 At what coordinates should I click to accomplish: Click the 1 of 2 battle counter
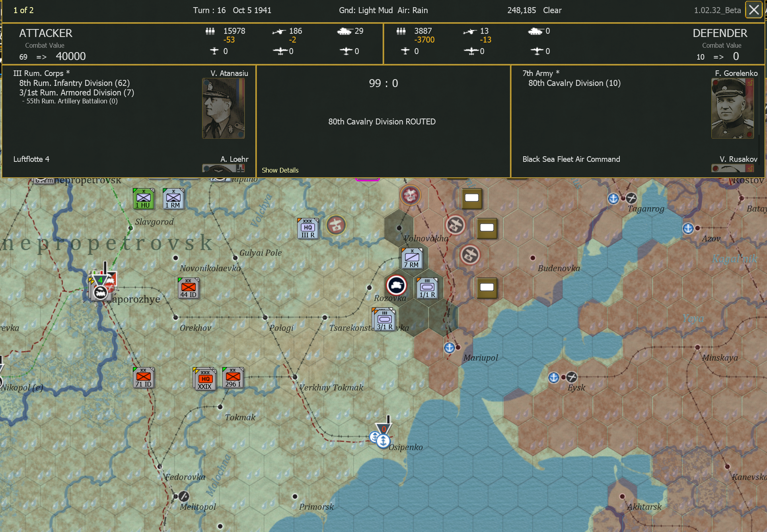(23, 10)
